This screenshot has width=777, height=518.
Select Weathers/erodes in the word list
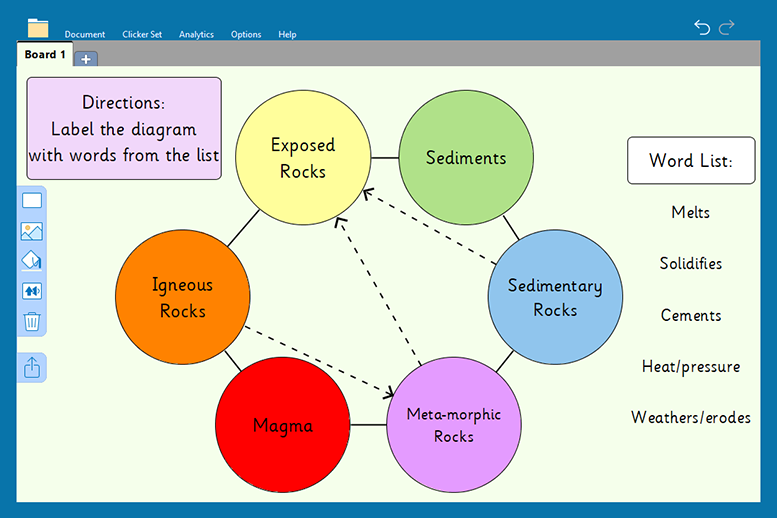point(691,417)
